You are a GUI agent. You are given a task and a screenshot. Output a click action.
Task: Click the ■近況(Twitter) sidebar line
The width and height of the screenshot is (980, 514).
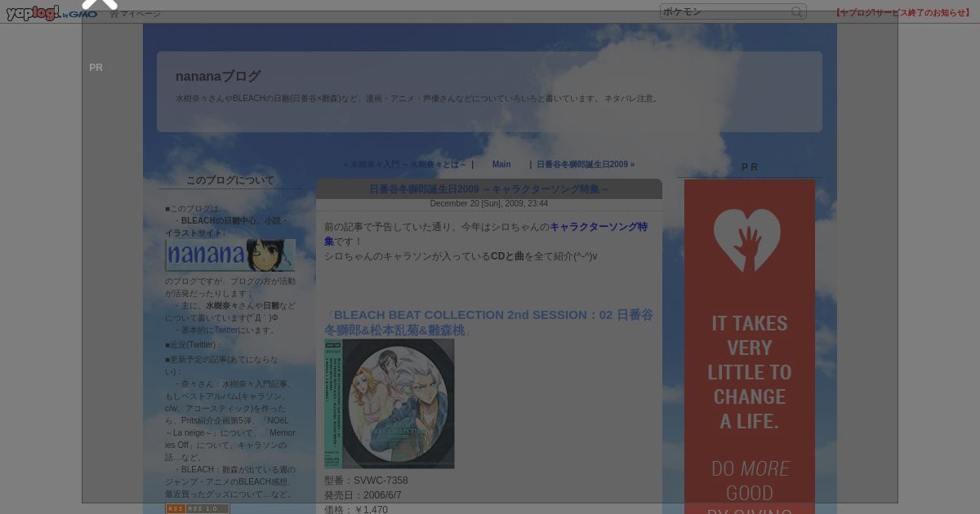pos(194,344)
